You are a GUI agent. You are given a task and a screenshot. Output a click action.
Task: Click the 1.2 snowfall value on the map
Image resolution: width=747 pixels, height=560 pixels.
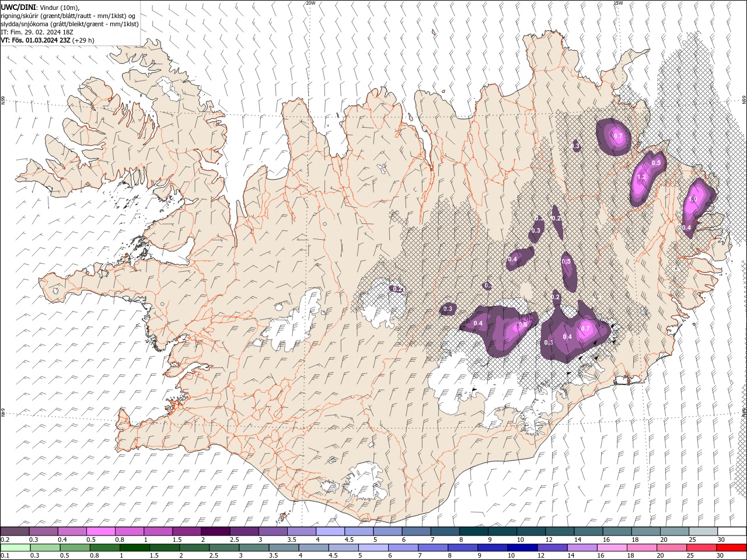[641, 177]
